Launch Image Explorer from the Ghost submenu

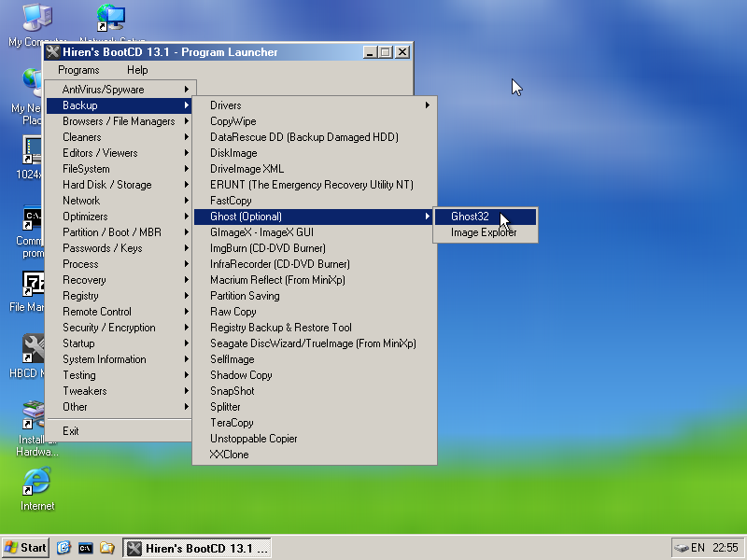[485, 232]
